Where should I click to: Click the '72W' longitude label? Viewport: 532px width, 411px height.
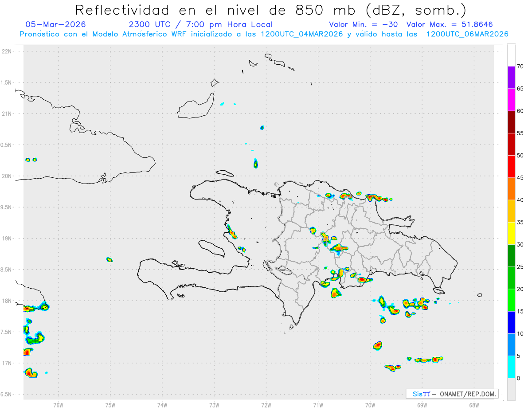tap(266, 405)
